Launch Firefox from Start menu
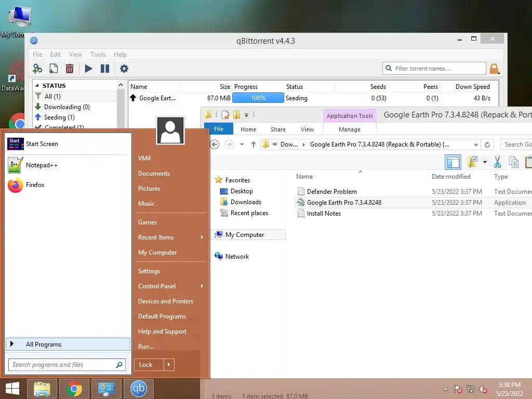 (68, 185)
